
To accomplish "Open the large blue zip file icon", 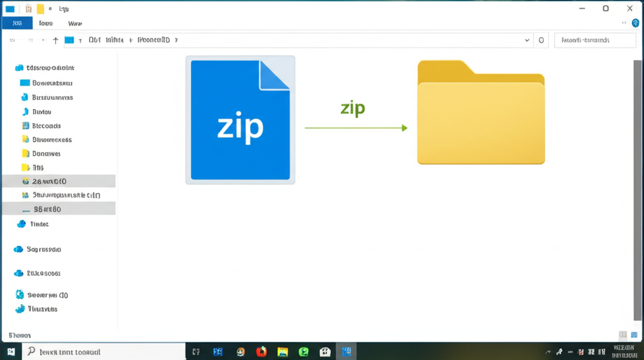I will (240, 120).
